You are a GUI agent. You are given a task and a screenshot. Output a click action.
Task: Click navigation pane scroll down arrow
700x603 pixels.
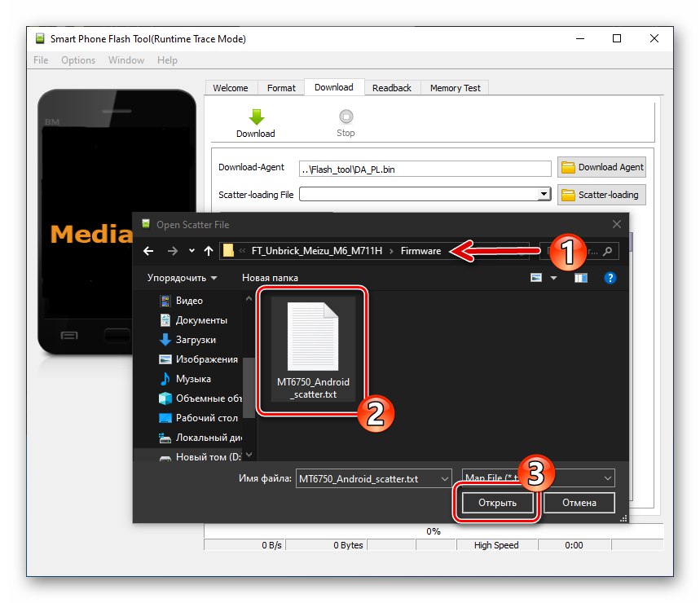[249, 455]
